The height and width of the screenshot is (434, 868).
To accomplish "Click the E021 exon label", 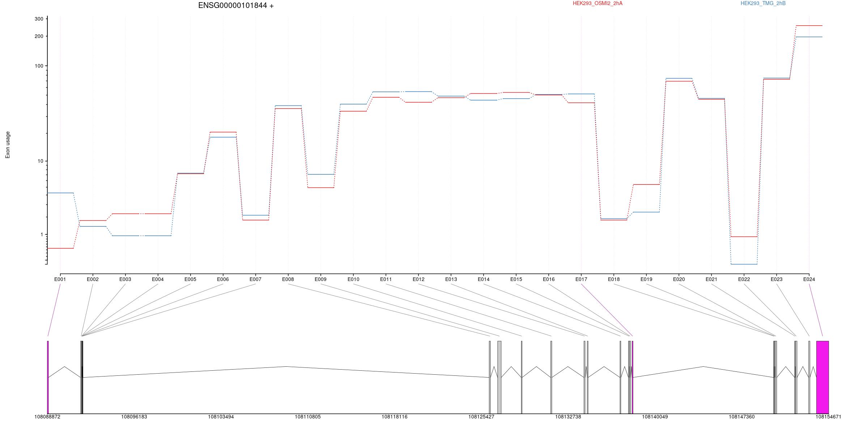I will pyautogui.click(x=711, y=279).
